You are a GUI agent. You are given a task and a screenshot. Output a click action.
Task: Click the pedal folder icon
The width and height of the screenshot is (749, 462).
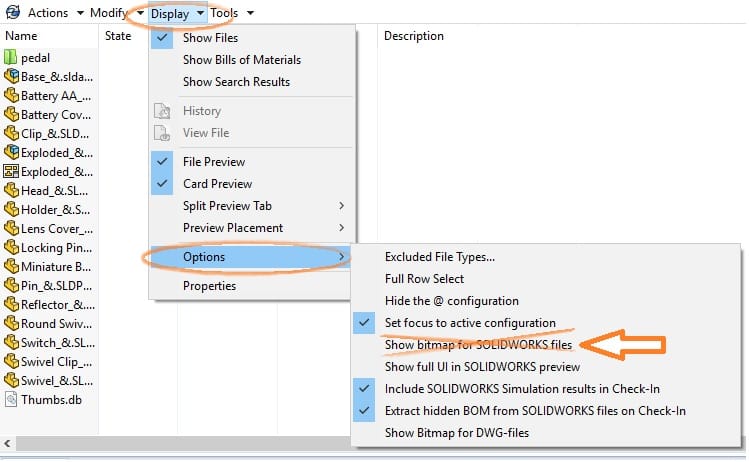click(11, 57)
